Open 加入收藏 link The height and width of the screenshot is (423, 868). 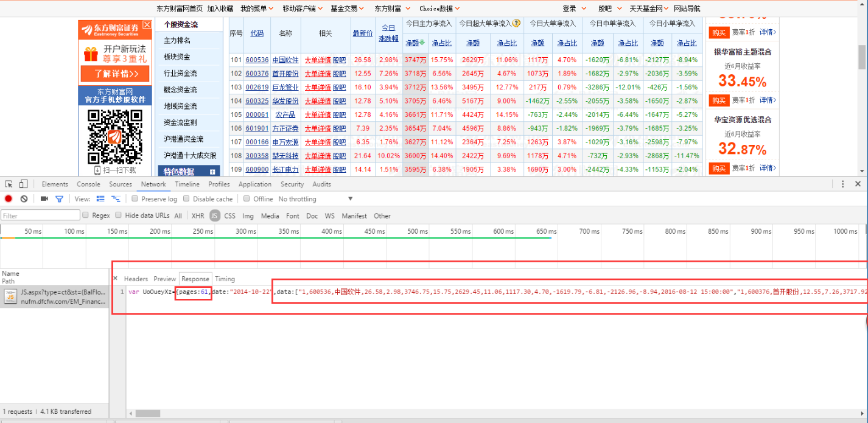point(220,9)
